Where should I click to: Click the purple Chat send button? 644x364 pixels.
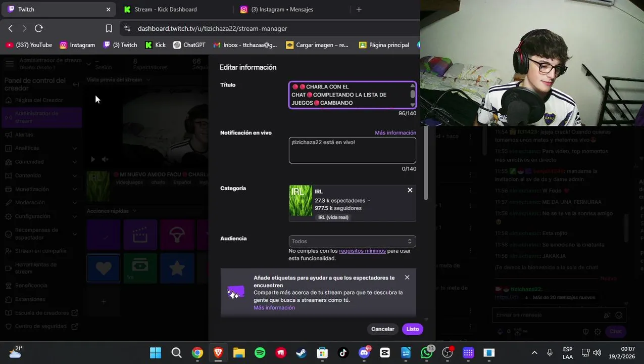coord(616,332)
